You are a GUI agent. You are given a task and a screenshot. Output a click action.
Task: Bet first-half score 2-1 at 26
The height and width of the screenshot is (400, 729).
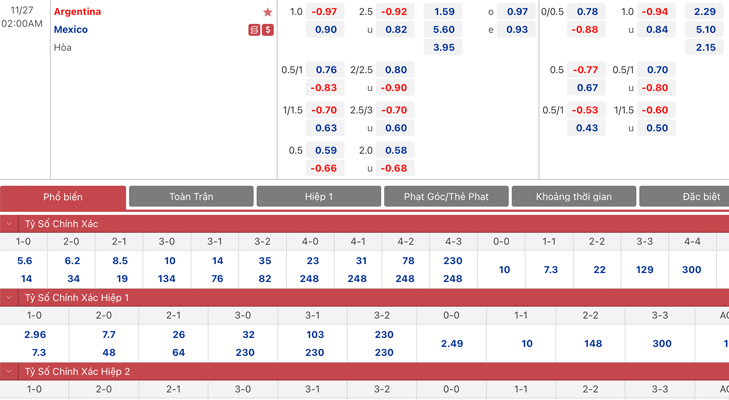click(179, 335)
